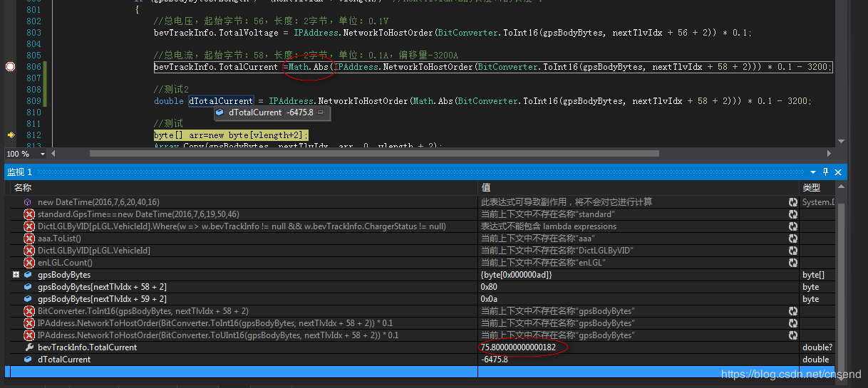868x388 pixels.
Task: Click the Watch 1 panel title
Action: pos(19,172)
